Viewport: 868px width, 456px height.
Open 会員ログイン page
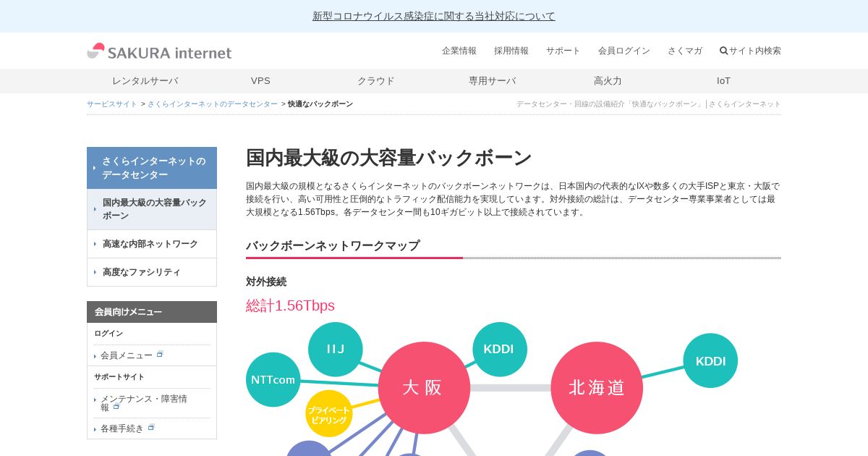(624, 51)
